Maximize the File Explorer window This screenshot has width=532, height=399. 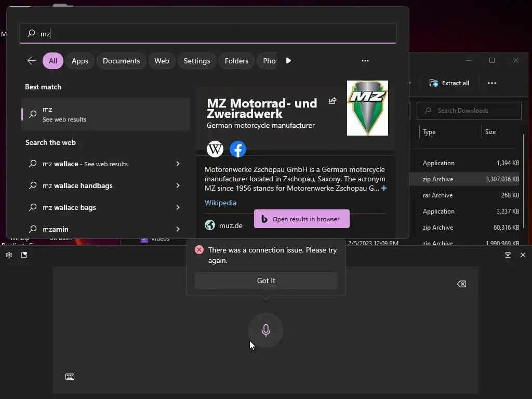(492, 60)
